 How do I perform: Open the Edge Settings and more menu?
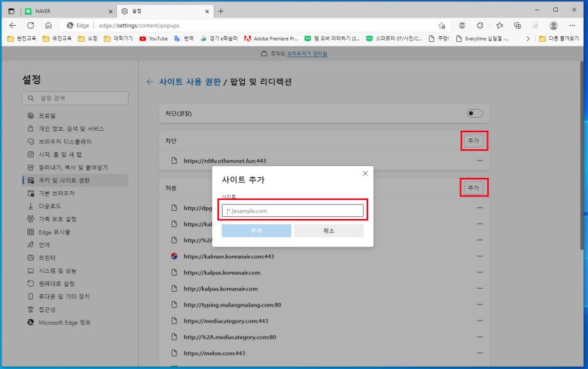click(572, 26)
